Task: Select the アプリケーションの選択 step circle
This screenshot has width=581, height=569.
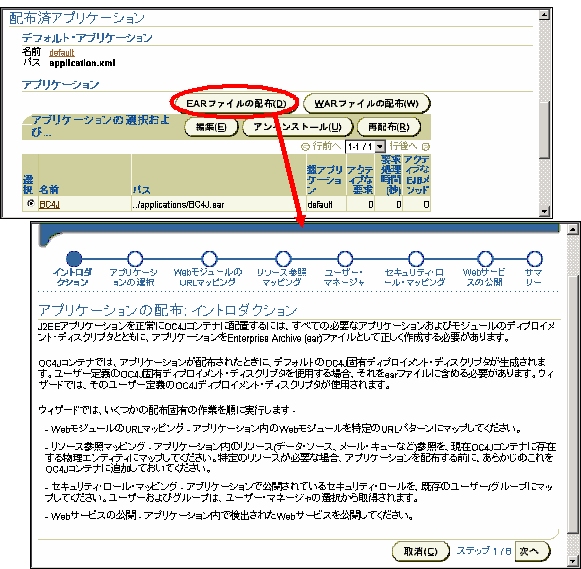Action: click(135, 259)
